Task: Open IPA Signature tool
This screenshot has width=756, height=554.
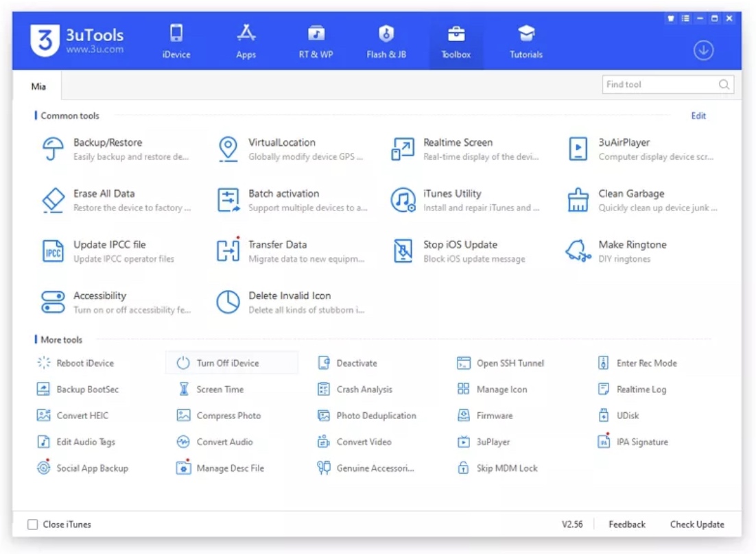Action: tap(633, 441)
